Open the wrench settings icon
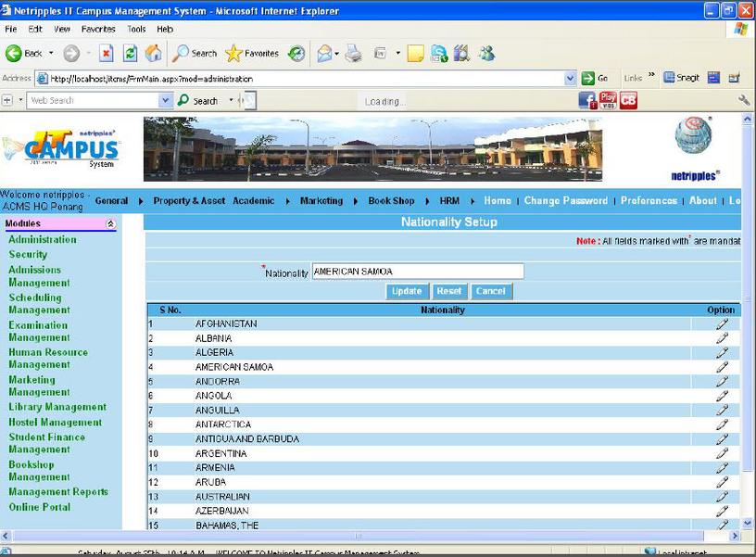 [744, 100]
